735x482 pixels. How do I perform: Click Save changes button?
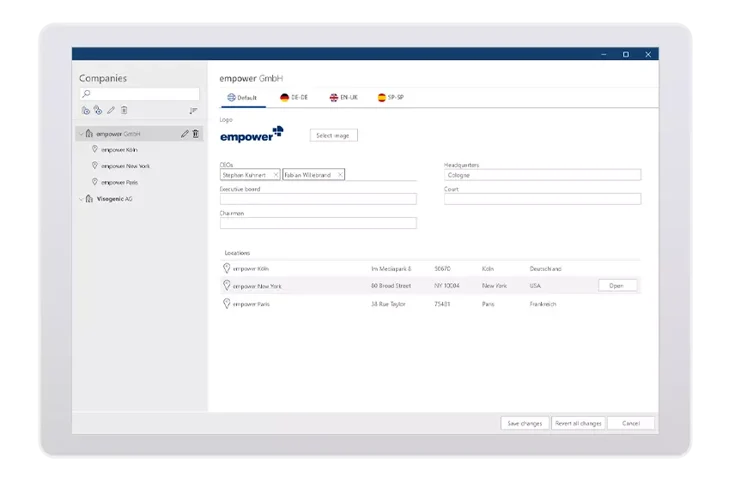pyautogui.click(x=525, y=423)
